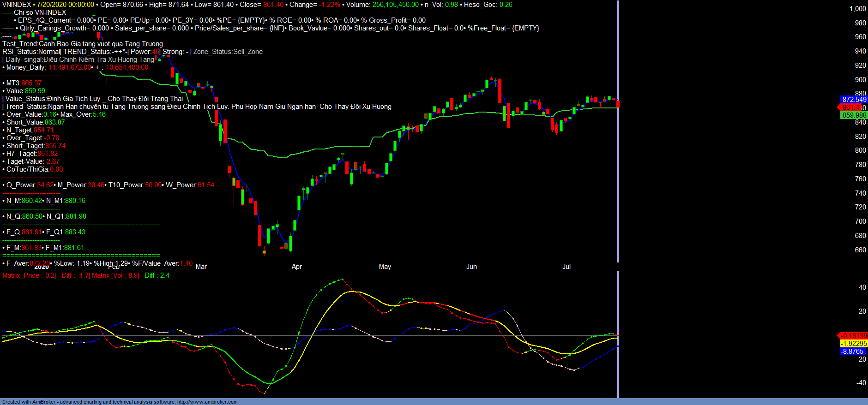868x405 pixels.
Task: Click the VNINDEX ticker symbol text
Action: [x=16, y=5]
